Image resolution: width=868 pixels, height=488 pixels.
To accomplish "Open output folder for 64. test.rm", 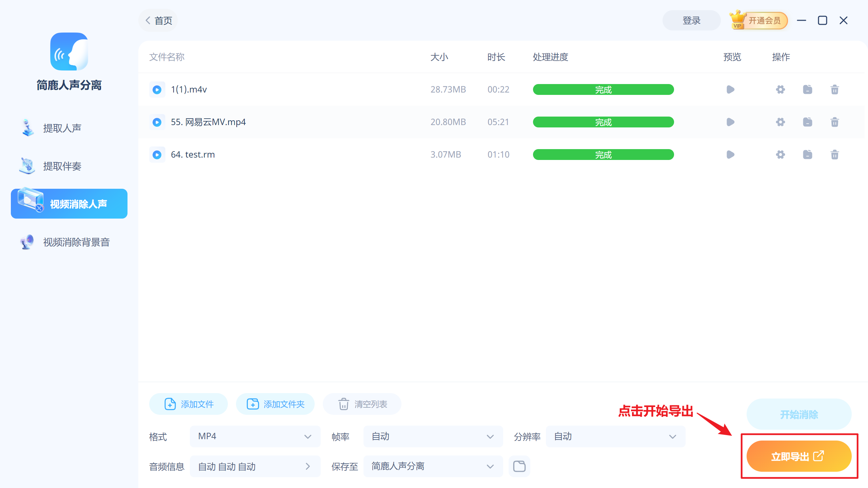I will [x=807, y=155].
